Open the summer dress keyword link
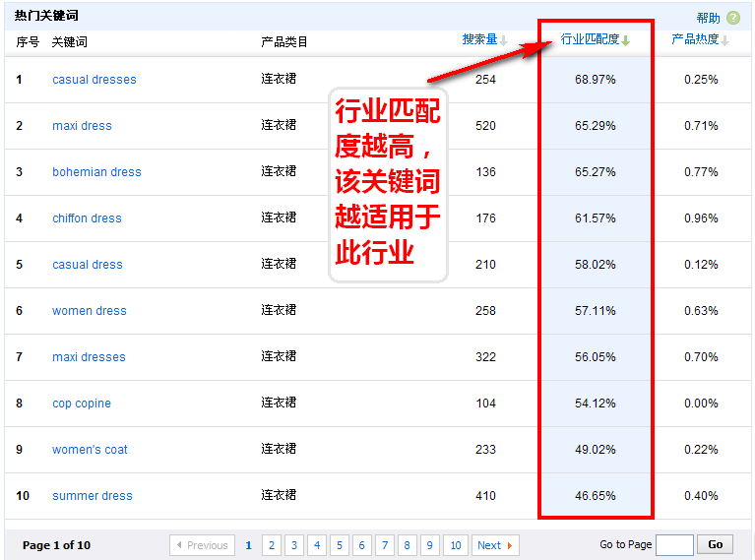755x560 pixels. (92, 496)
